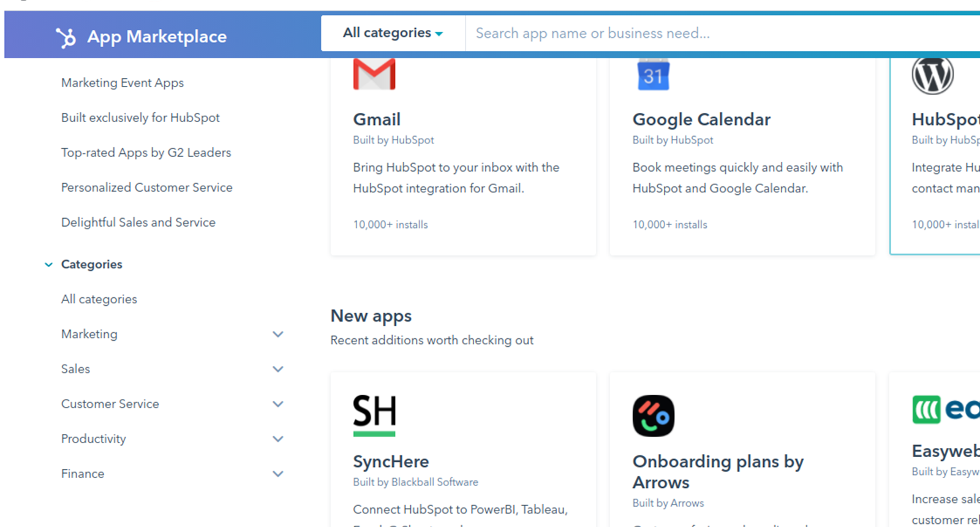Viewport: 980px width, 527px height.
Task: Select All categories in the sidebar
Action: click(x=99, y=299)
